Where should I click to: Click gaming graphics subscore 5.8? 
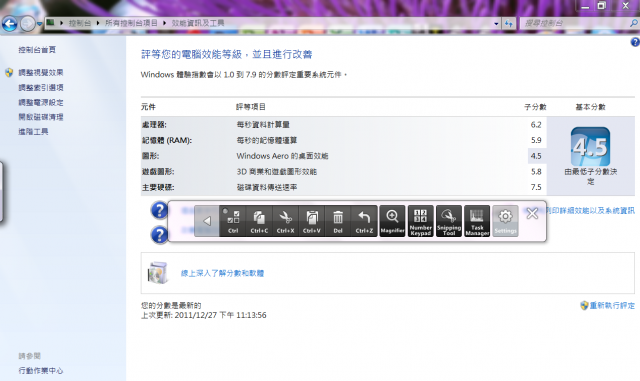[x=536, y=172]
